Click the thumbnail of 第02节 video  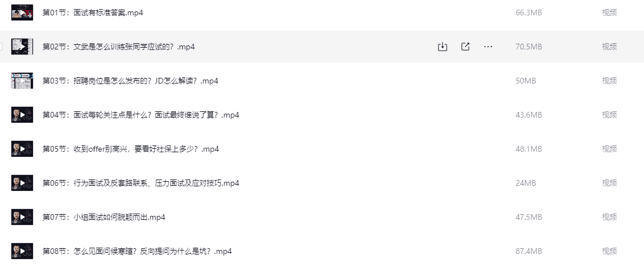click(22, 47)
